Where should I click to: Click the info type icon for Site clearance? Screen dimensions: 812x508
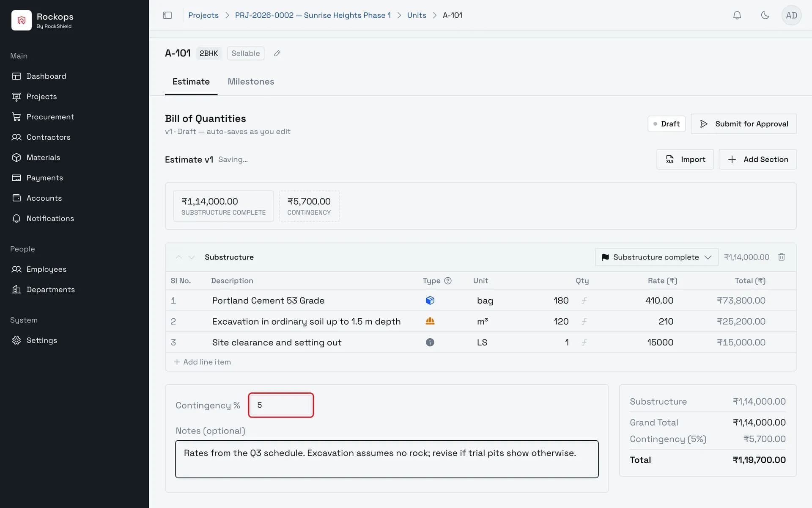tap(430, 342)
